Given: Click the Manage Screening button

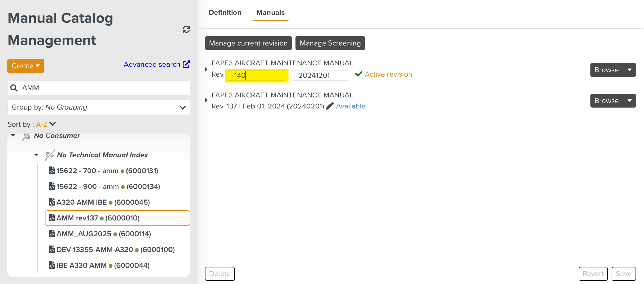Looking at the screenshot, I should (x=330, y=43).
